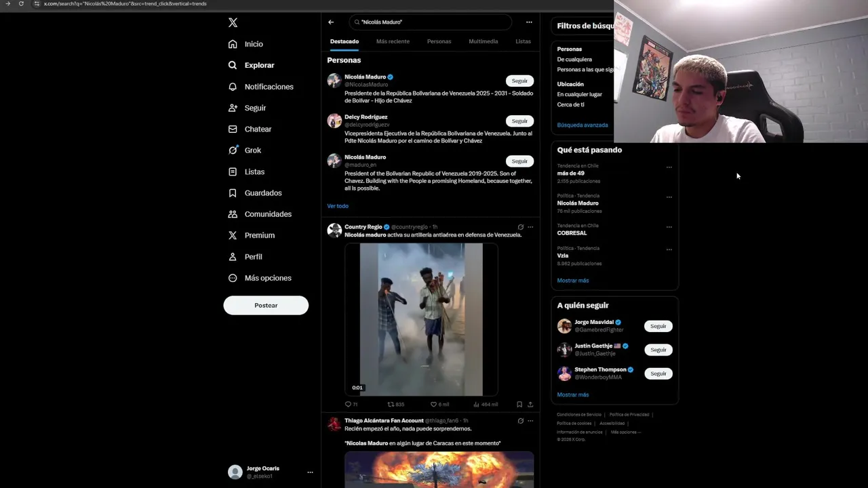Viewport: 868px width, 488px height.
Task: Go back with the arrow beside search
Action: pyautogui.click(x=331, y=22)
